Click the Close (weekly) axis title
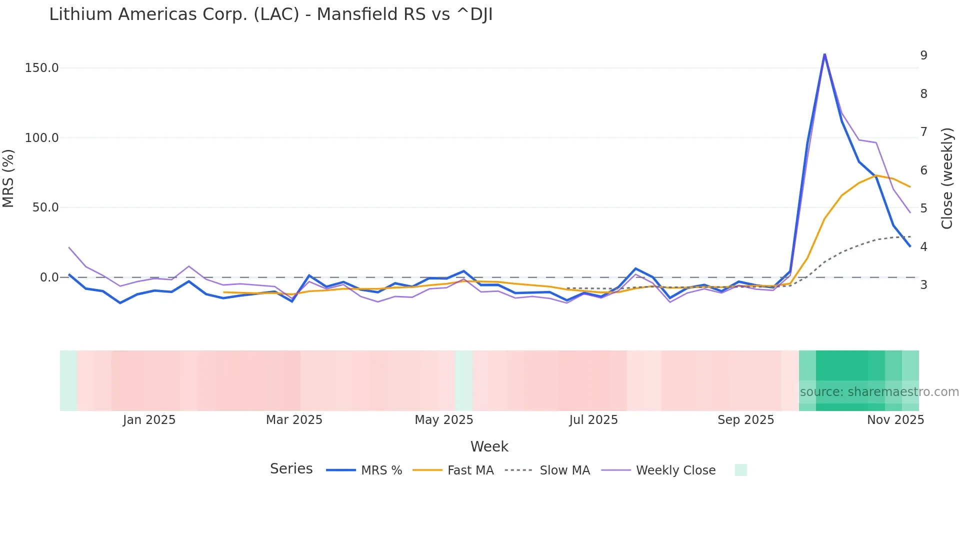Viewport: 980px width, 551px height. [x=947, y=178]
